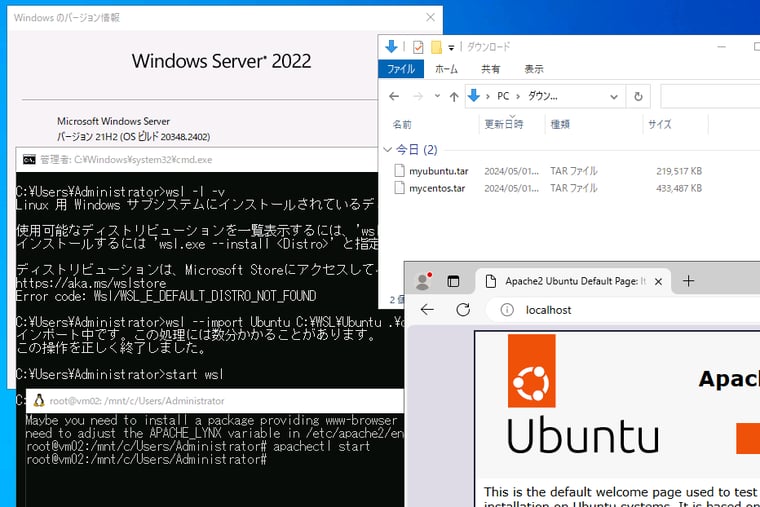Viewport: 760px width, 507px height.
Task: Click the myubuntu.tar file icon
Action: pos(399,171)
